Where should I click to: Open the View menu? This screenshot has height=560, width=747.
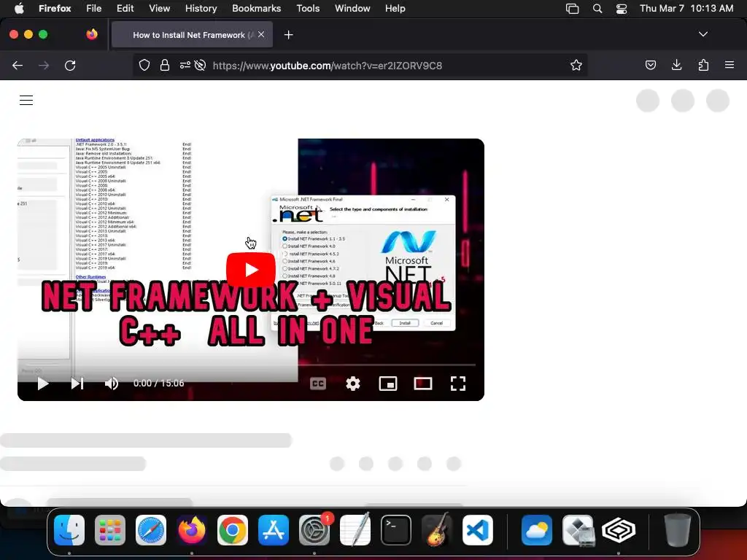159,8
